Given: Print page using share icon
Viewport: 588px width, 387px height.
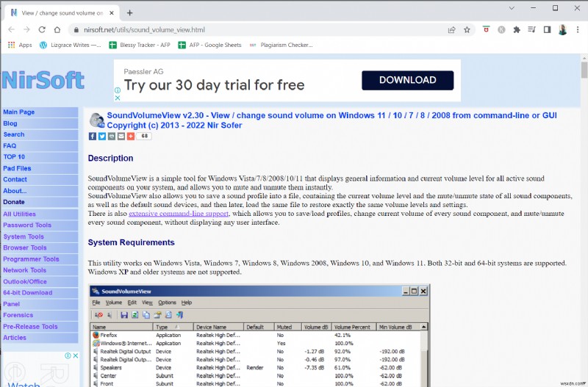Looking at the screenshot, I should (x=112, y=136).
